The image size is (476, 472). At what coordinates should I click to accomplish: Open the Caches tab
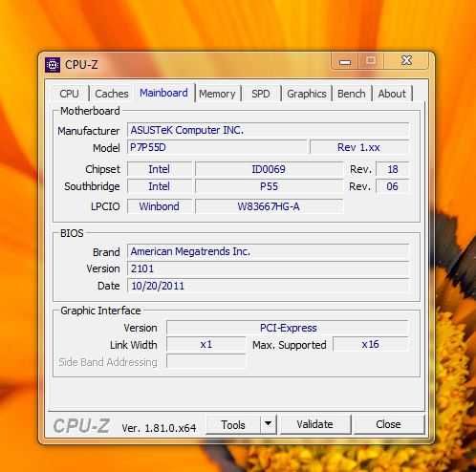(x=112, y=94)
